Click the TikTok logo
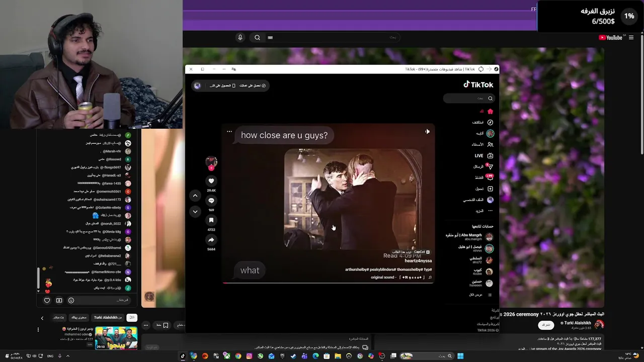This screenshot has height=362, width=644. pyautogui.click(x=478, y=84)
